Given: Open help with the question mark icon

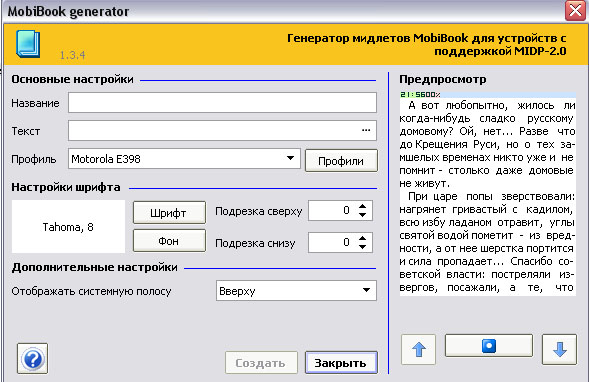Looking at the screenshot, I should pos(32,358).
